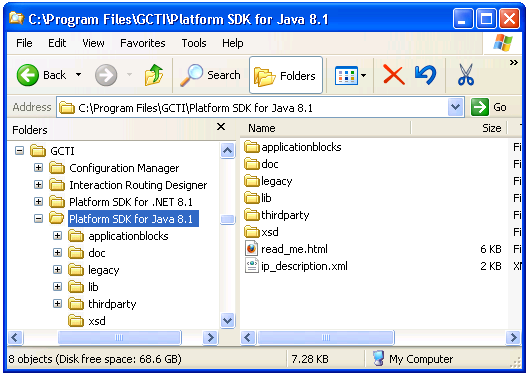Screen dimensions: 529x375
Task: Click doc folder icon in file list
Action: point(252,164)
